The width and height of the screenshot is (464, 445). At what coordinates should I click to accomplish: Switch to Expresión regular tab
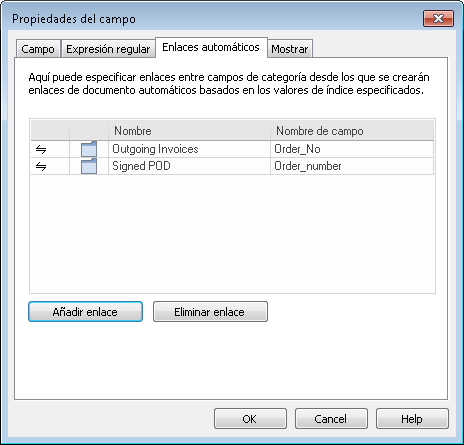[108, 49]
